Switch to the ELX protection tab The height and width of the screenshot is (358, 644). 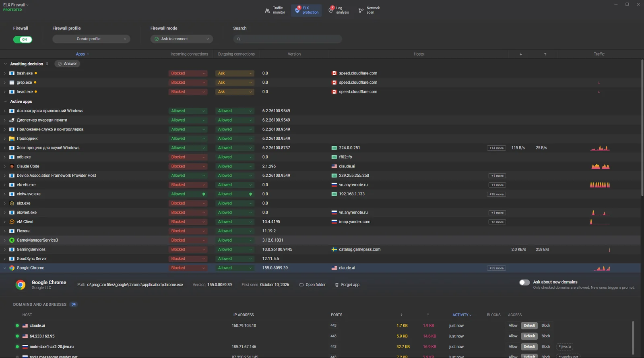[306, 10]
